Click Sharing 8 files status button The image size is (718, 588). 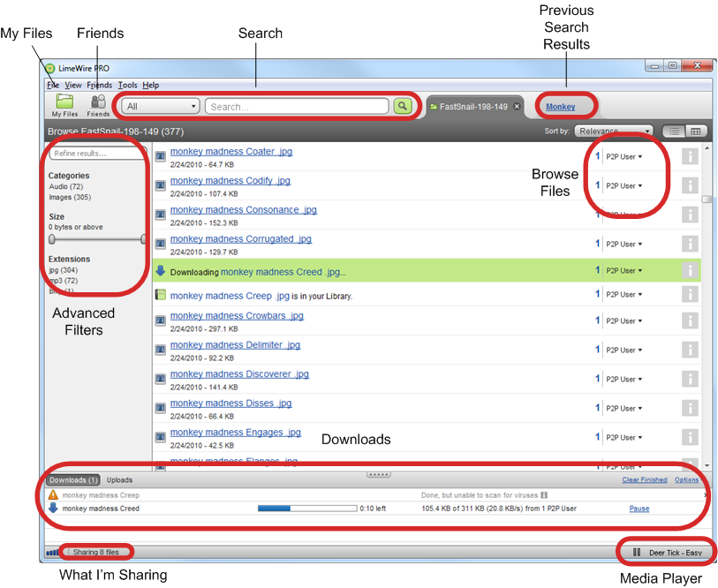[96, 553]
